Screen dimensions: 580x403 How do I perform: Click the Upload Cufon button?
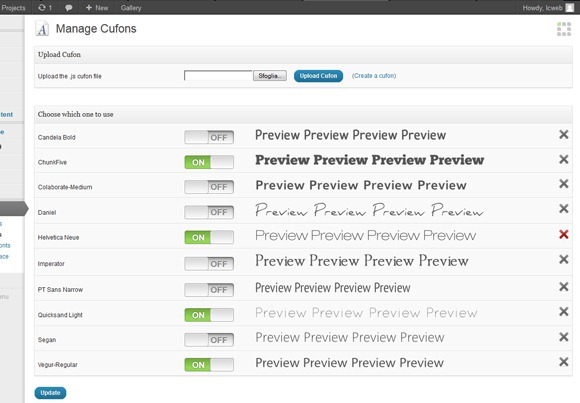318,76
